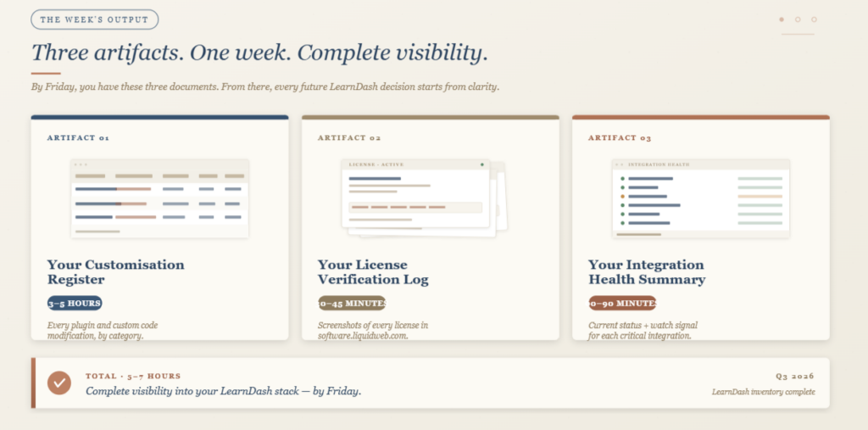868x430 pixels.
Task: Open the License Active stacked window thumbnail
Action: coord(424,199)
